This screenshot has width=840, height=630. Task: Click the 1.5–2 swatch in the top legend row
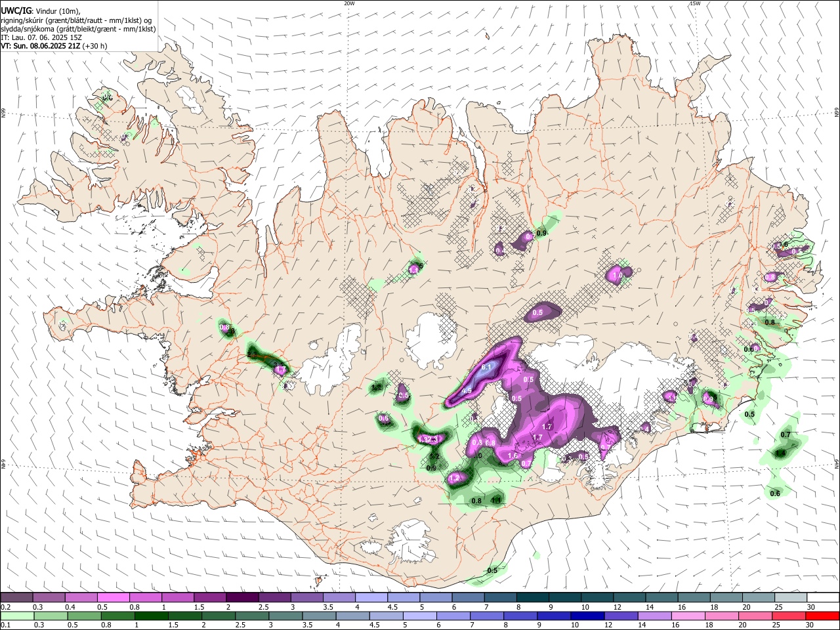(209, 597)
